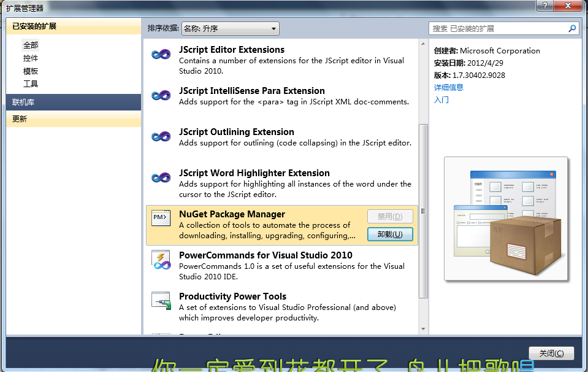Click the Productivity Power Tools drill icon
The height and width of the screenshot is (372, 588).
(x=161, y=301)
